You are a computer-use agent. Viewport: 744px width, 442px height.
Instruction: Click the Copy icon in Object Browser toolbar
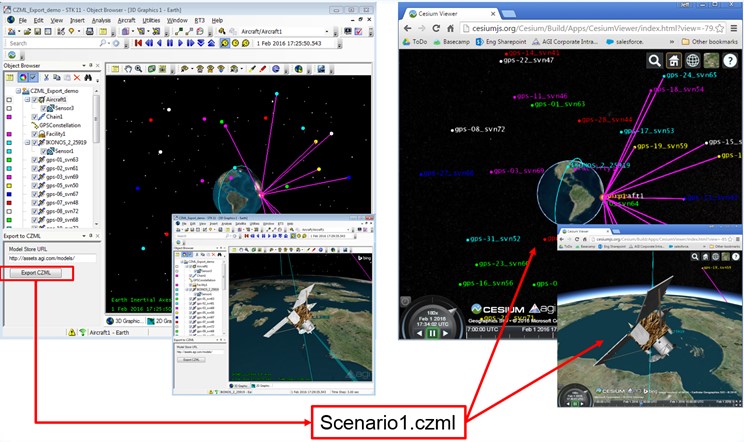pos(56,77)
